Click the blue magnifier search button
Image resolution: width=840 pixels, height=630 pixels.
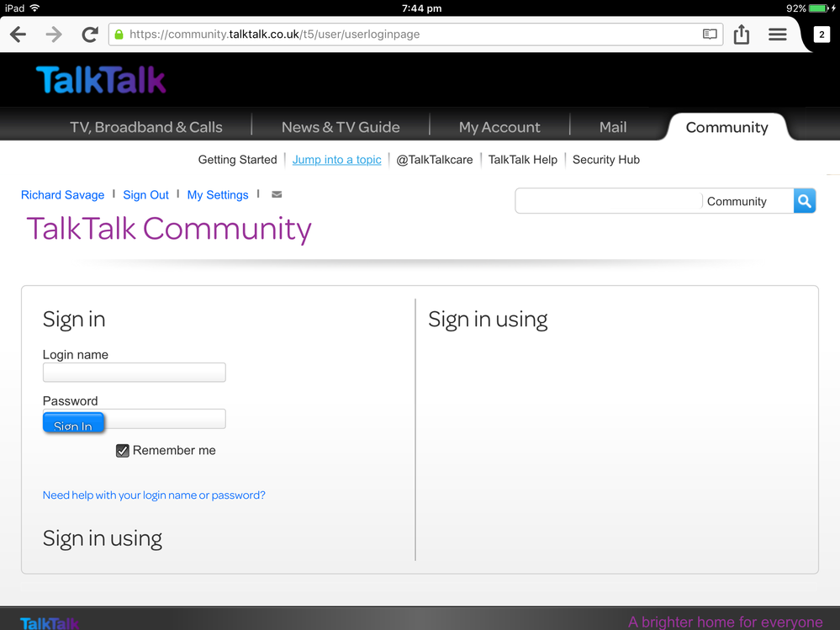(x=804, y=201)
